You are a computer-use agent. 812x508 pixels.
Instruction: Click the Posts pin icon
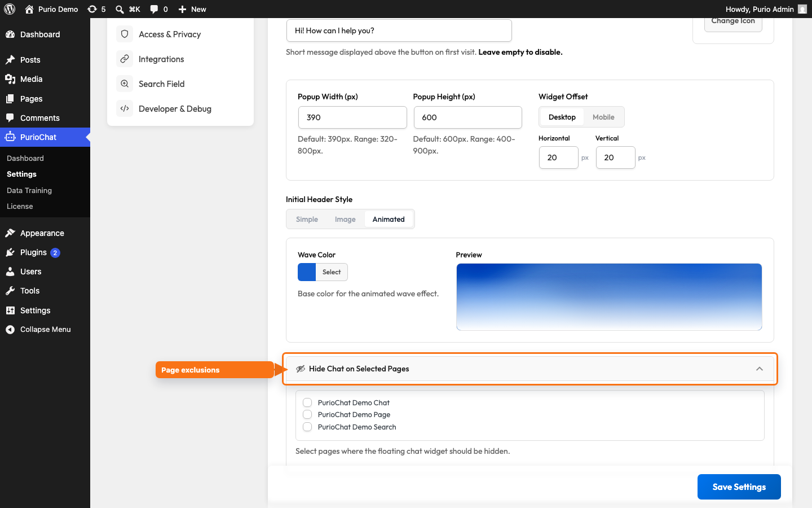click(10, 60)
